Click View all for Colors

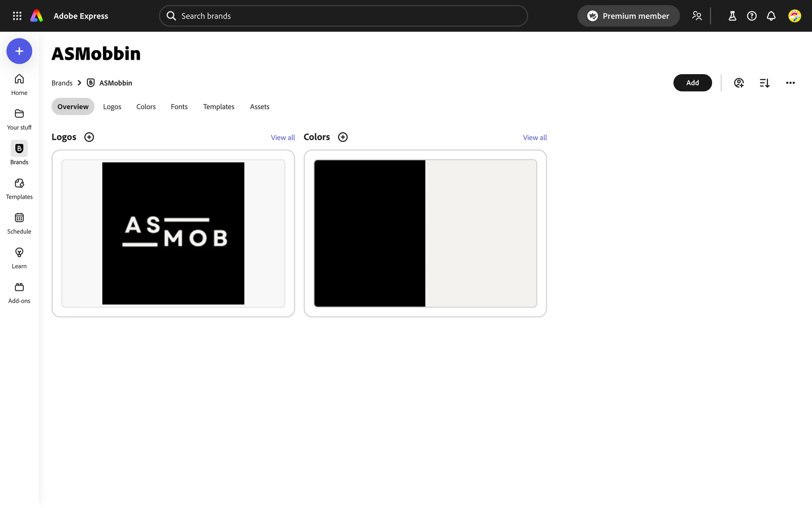tap(535, 138)
